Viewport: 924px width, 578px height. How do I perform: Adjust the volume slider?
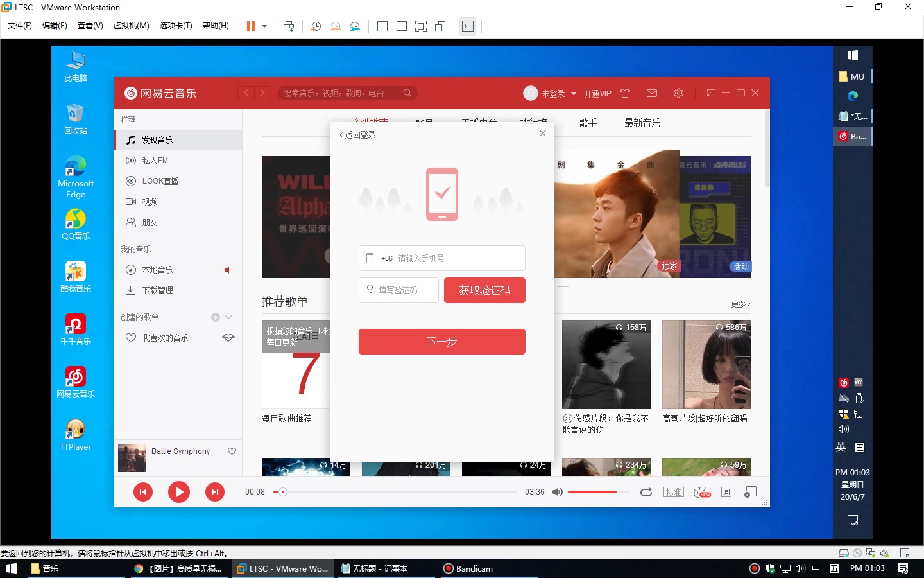click(x=598, y=492)
